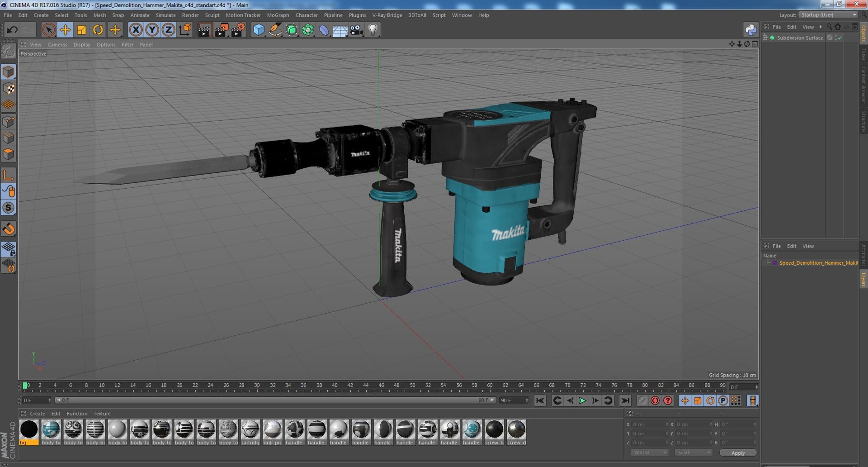Toggle the Axis mode L icon
Screen dimensions: 868x467
point(9,175)
